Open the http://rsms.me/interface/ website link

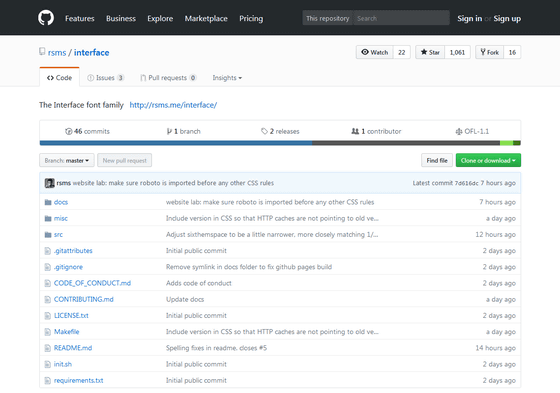pyautogui.click(x=173, y=105)
